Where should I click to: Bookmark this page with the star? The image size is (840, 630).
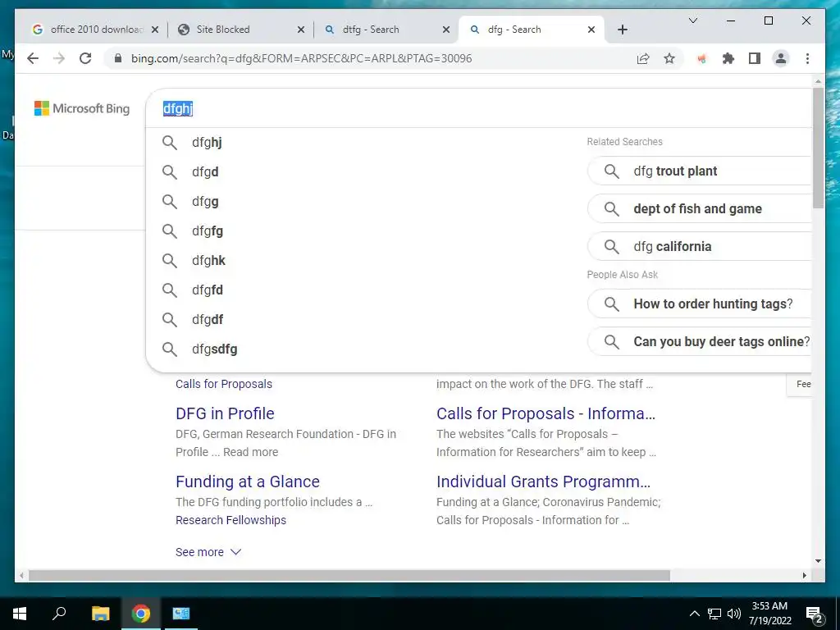(669, 58)
